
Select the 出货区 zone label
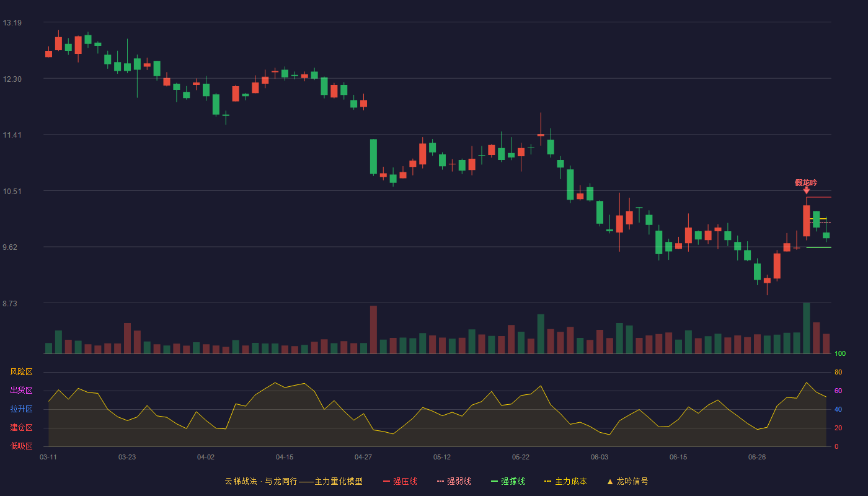(x=21, y=391)
